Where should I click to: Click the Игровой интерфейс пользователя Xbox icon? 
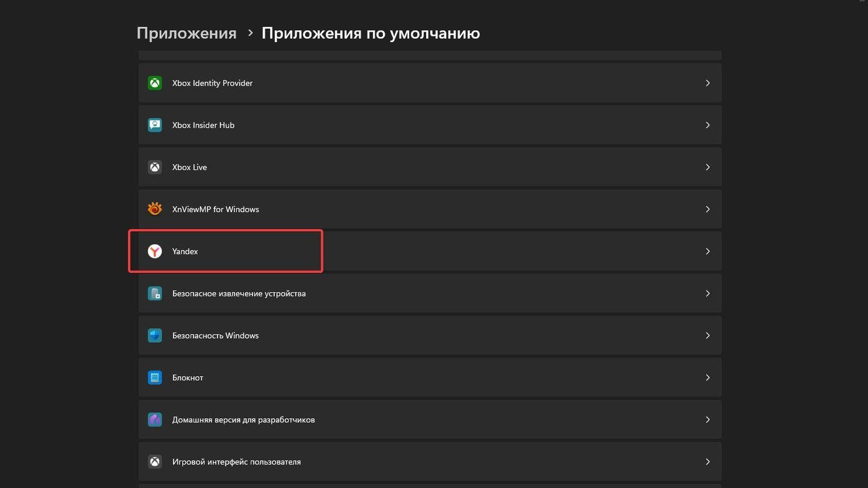(x=155, y=462)
